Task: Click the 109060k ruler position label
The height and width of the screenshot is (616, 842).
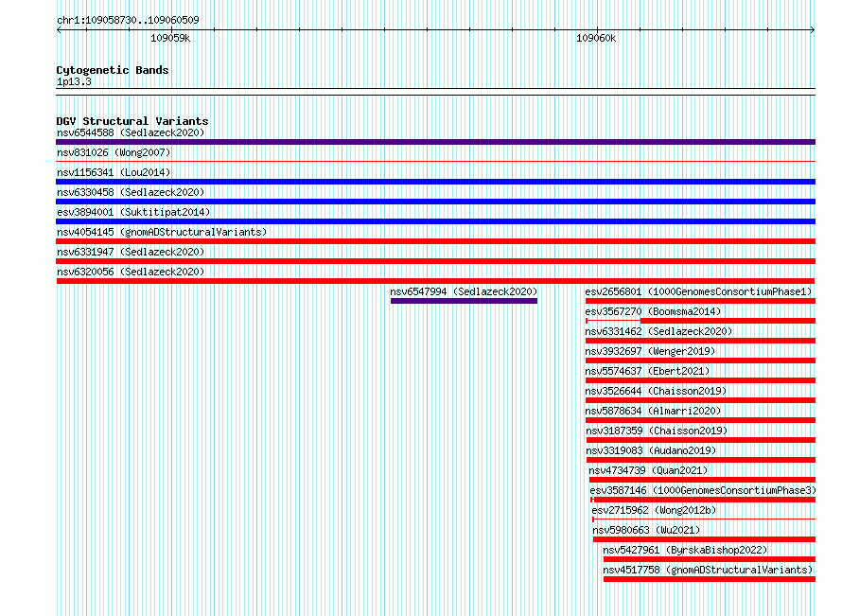Action: pos(596,38)
